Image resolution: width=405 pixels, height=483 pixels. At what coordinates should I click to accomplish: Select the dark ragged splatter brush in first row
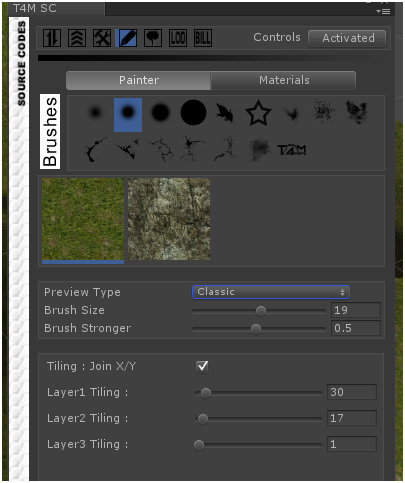(x=357, y=112)
